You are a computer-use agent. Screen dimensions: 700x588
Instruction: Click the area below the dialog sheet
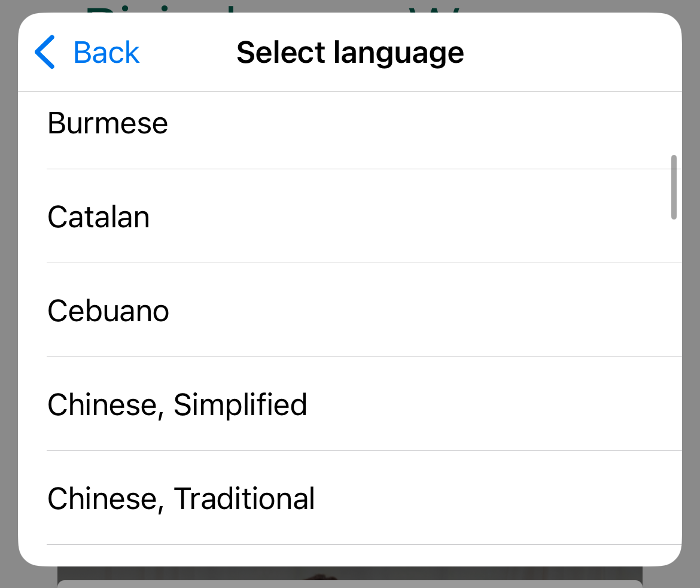[350, 579]
